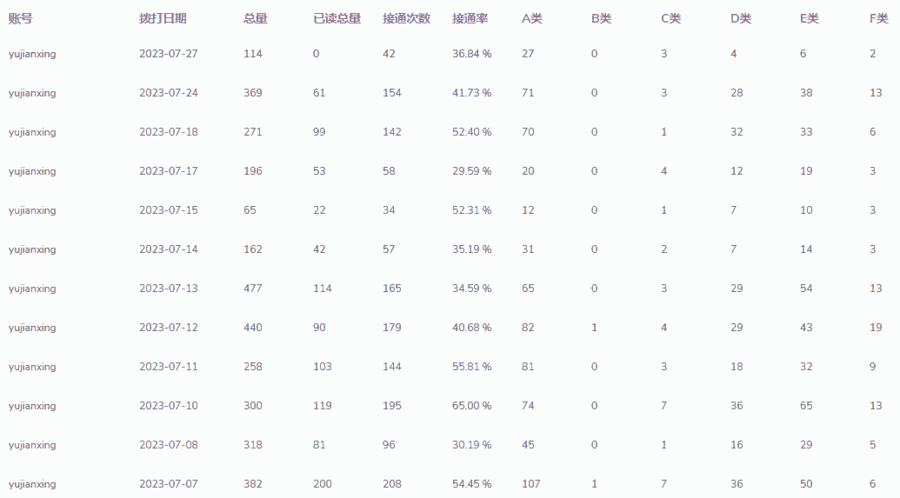This screenshot has height=498, width=900.
Task: Click the 接通率 column header
Action: point(470,18)
